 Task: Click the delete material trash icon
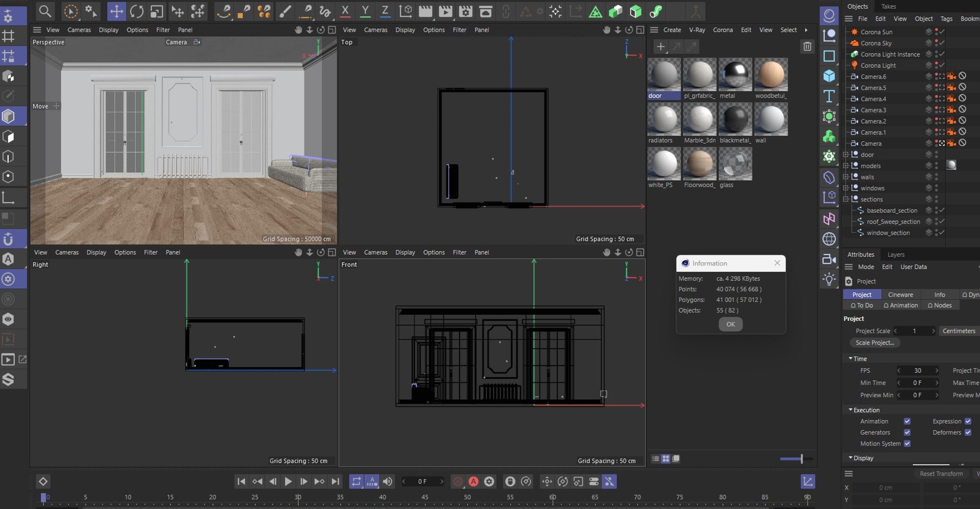tap(807, 46)
